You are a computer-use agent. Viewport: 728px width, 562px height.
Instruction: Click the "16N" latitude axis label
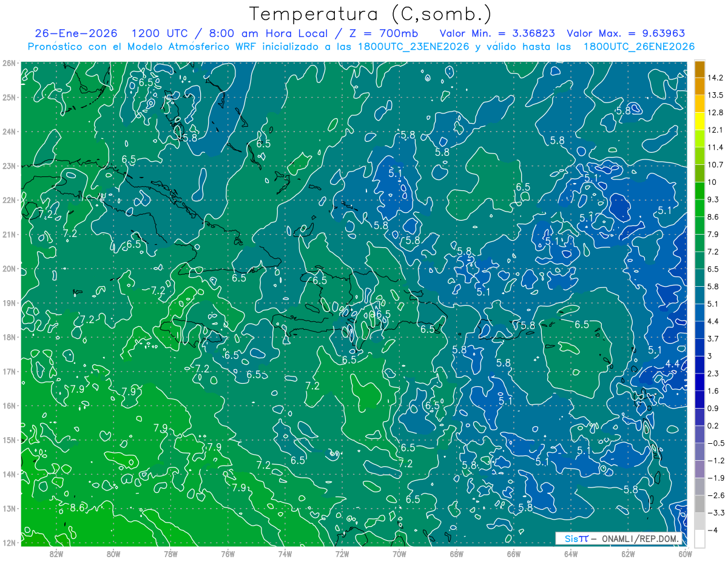[x=9, y=406]
